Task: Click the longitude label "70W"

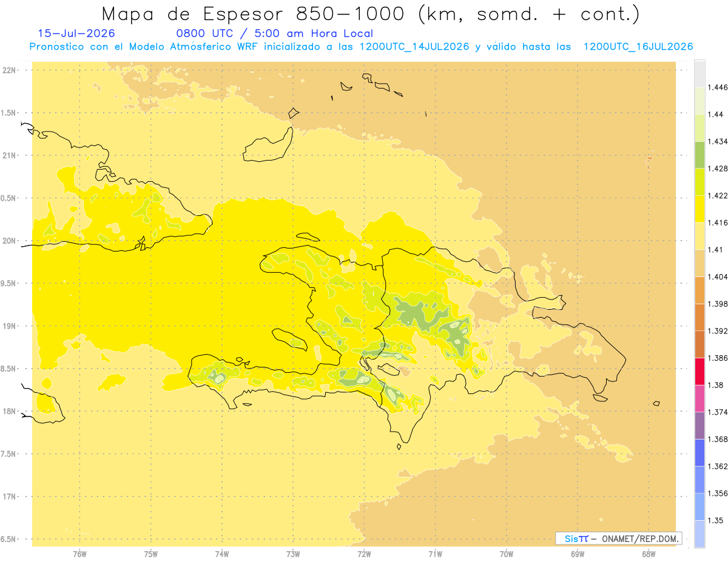Action: point(507,554)
